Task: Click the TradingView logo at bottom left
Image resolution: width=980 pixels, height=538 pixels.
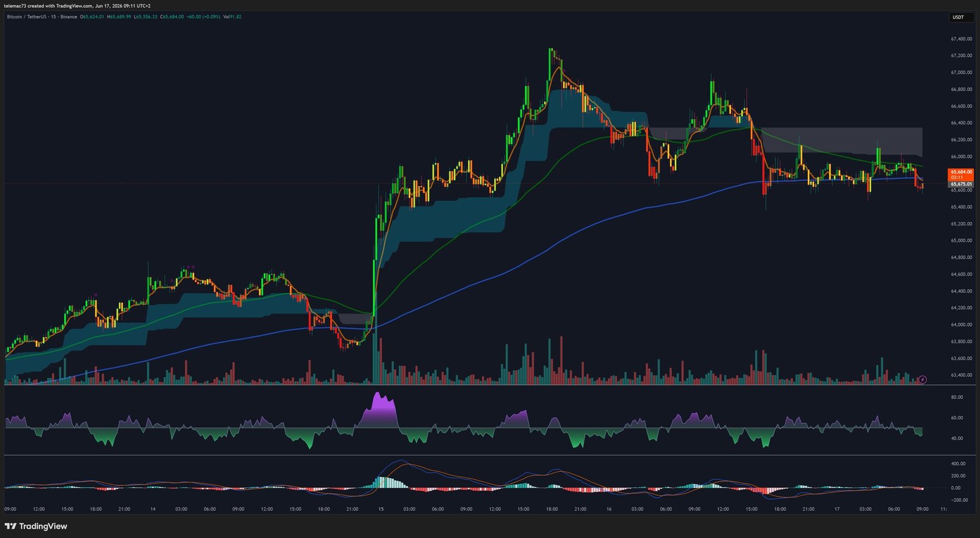Action: (x=36, y=526)
